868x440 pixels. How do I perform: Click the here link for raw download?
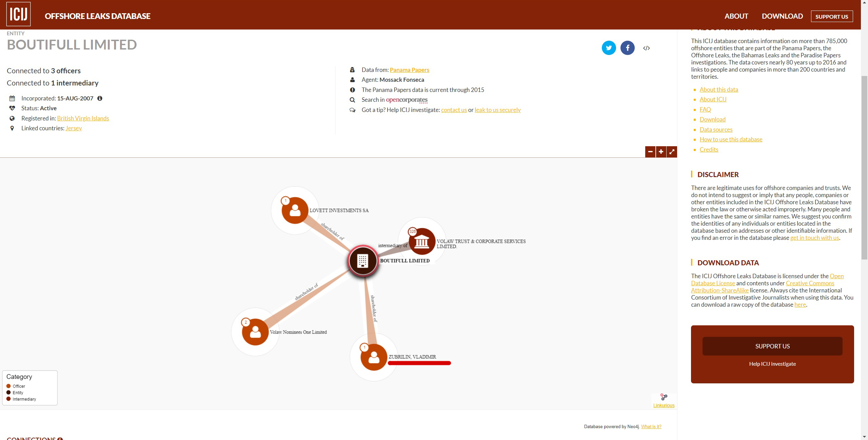pos(800,305)
